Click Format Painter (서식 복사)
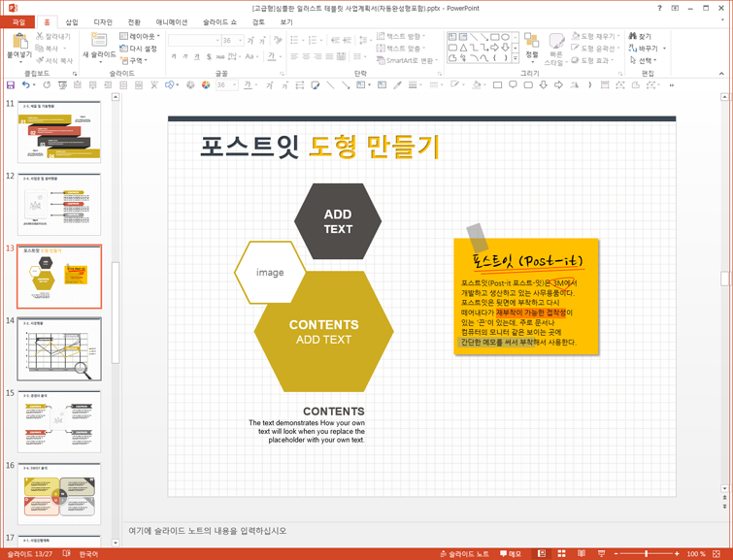The height and width of the screenshot is (560, 733). (54, 60)
